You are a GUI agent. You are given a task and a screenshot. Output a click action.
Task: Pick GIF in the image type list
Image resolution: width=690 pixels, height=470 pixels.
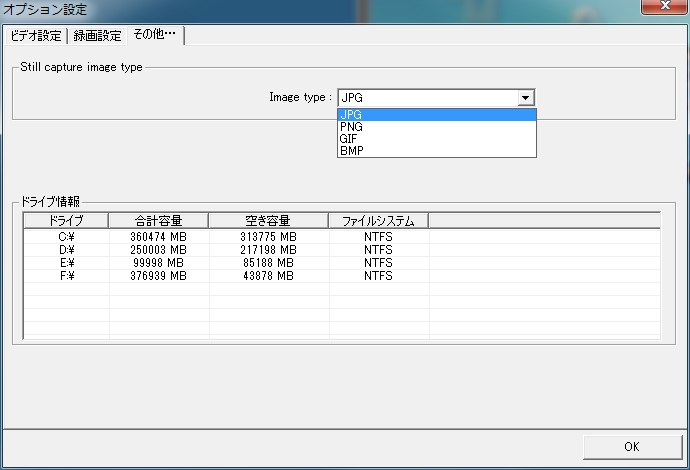436,139
